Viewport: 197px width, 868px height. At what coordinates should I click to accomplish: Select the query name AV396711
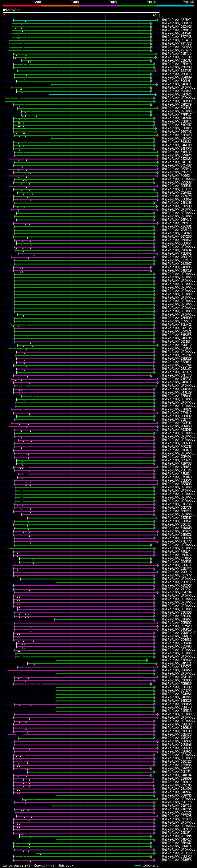click(11, 10)
